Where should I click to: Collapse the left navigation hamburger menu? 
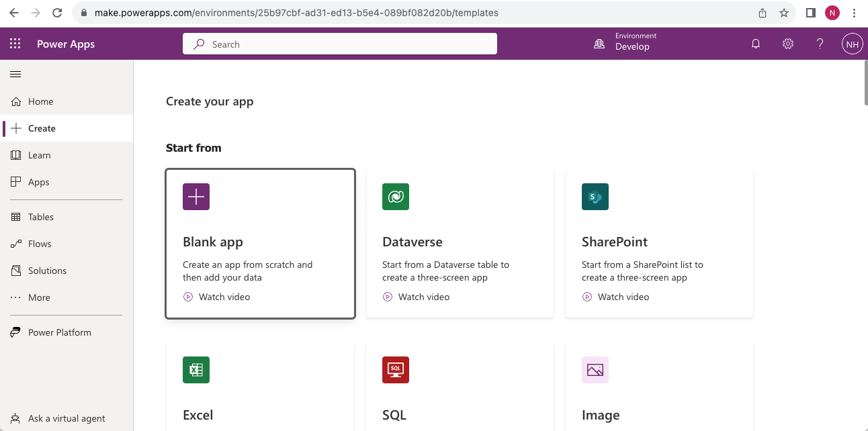(x=15, y=75)
